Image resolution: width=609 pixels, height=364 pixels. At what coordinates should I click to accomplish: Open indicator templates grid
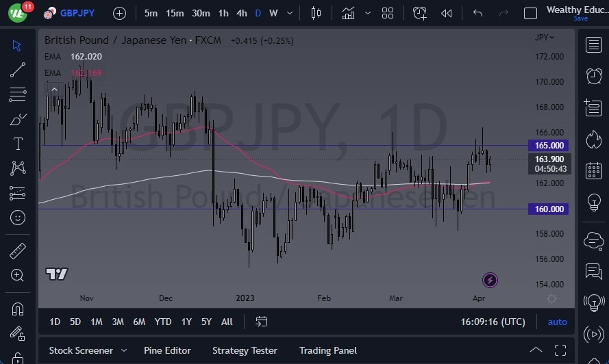click(388, 13)
